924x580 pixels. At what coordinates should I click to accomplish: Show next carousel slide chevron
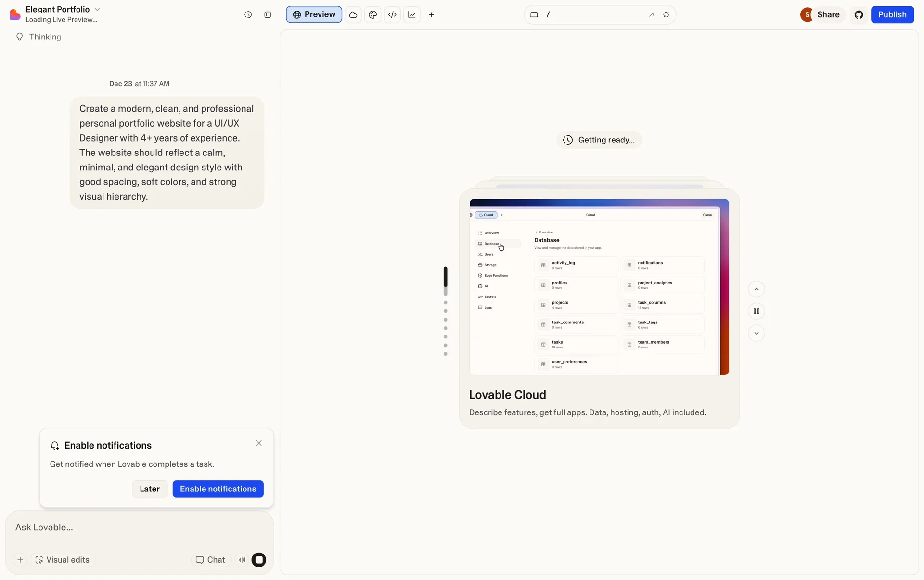click(x=756, y=333)
